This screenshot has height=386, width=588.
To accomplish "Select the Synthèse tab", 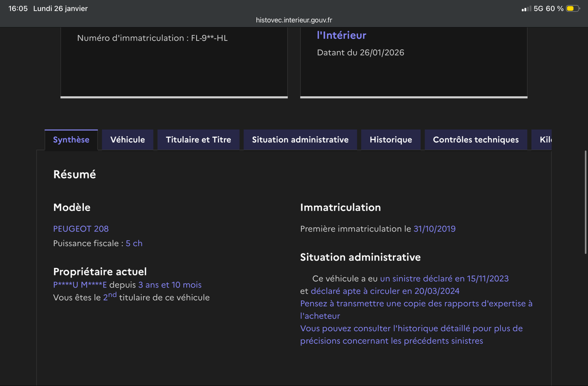I will [x=71, y=140].
